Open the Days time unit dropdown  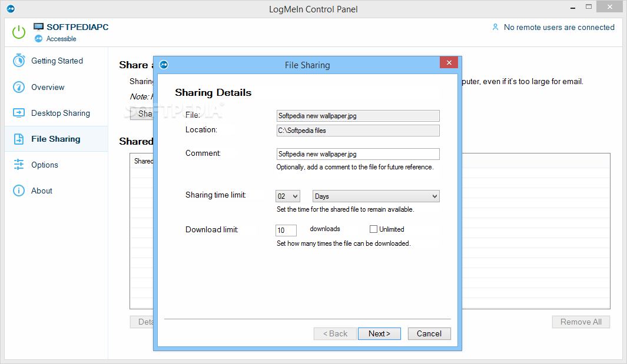point(376,196)
